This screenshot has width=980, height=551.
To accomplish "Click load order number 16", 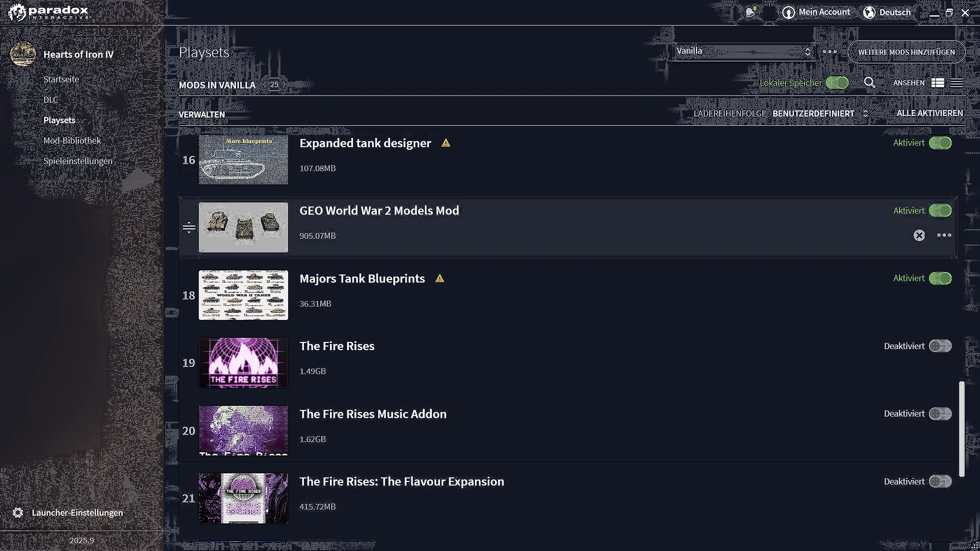I will click(x=189, y=160).
